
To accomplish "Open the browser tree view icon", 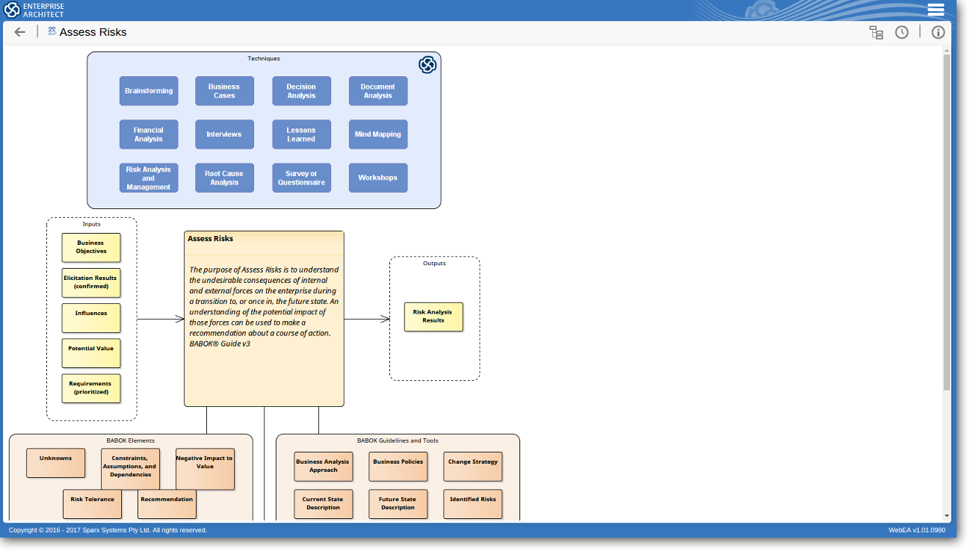I will pyautogui.click(x=876, y=32).
